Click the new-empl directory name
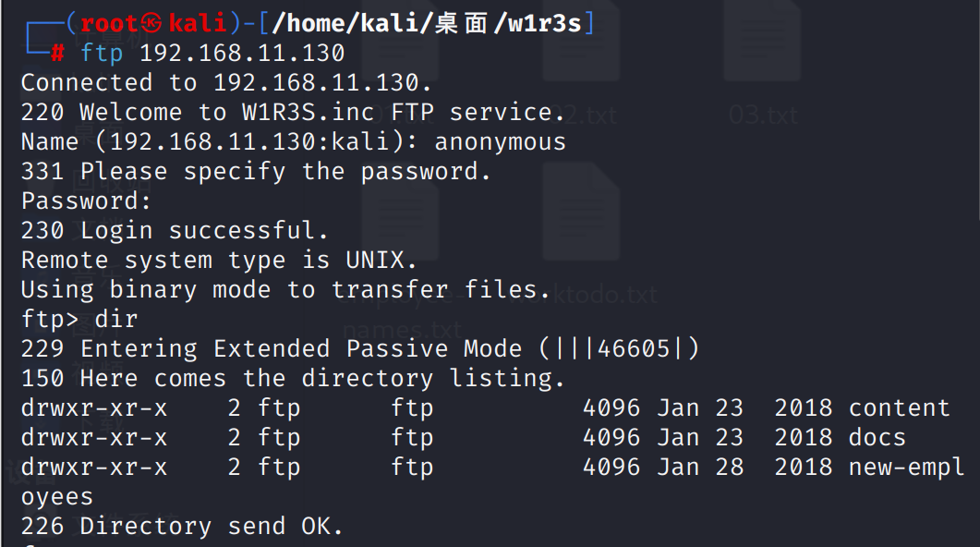 pyautogui.click(x=907, y=467)
